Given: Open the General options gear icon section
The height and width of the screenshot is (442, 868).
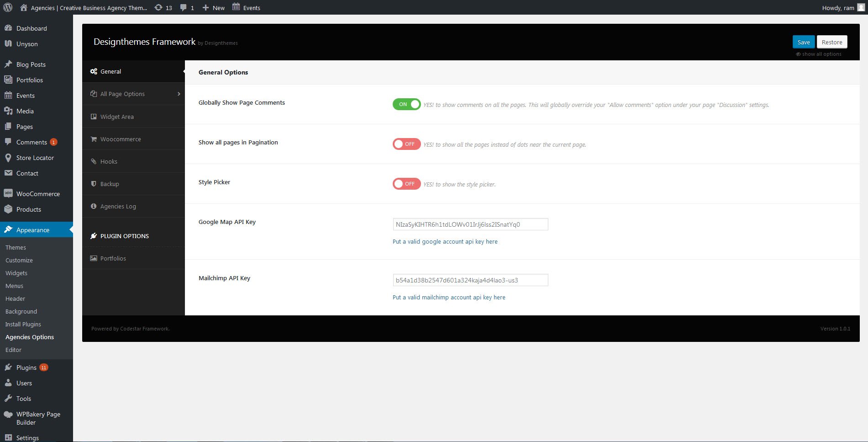Looking at the screenshot, I should tap(94, 71).
